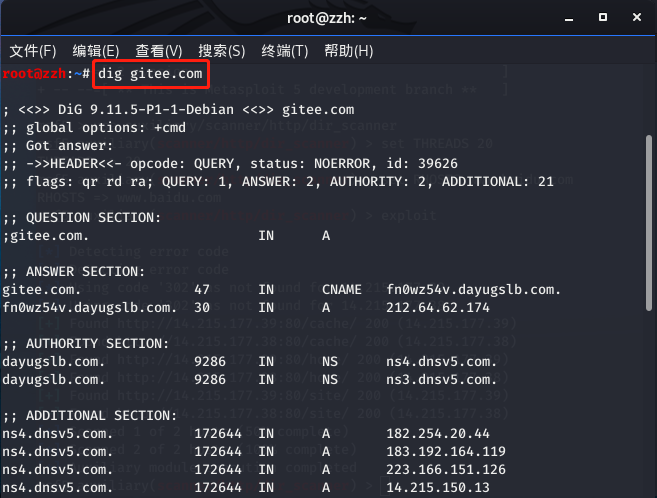Click 'status: NOERROR' in header line
657x498 pixels.
tap(310, 163)
